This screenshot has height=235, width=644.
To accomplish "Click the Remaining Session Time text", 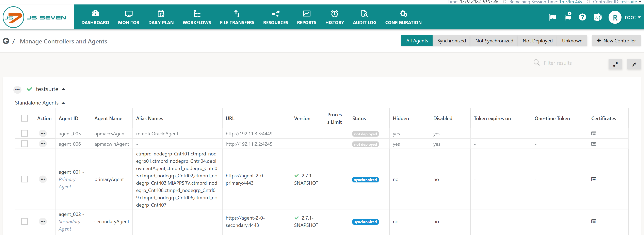I will pyautogui.click(x=546, y=2).
